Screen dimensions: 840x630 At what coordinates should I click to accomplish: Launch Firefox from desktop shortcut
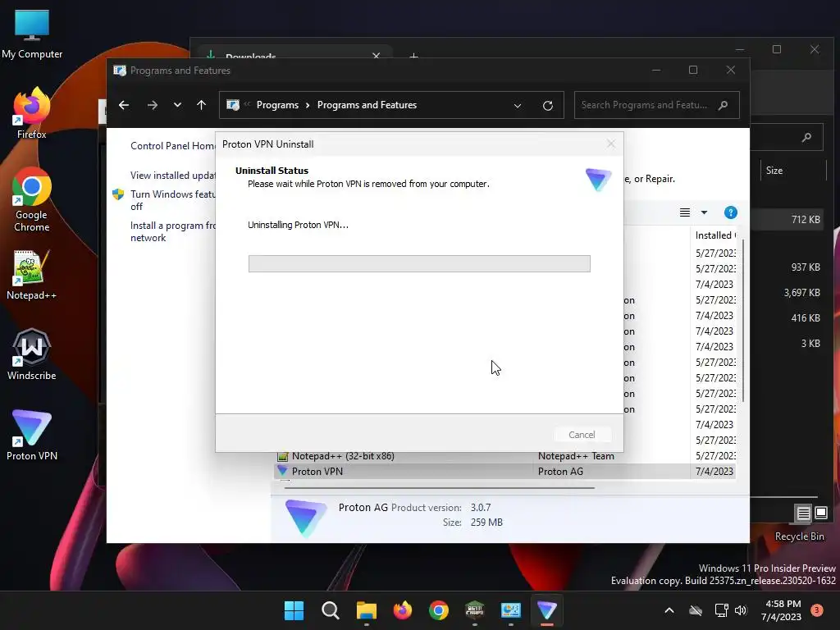[32, 113]
